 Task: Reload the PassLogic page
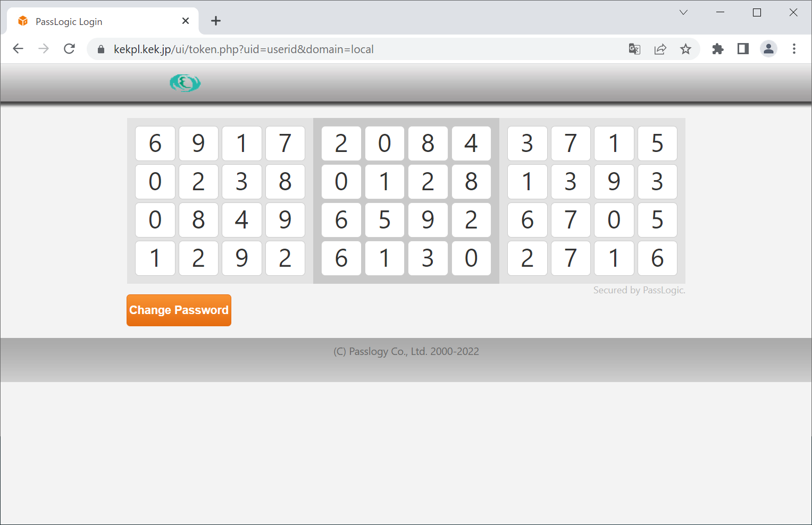click(x=69, y=49)
